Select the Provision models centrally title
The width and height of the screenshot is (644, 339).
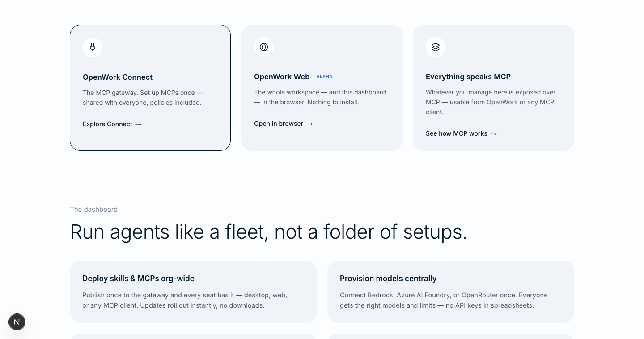(x=388, y=279)
